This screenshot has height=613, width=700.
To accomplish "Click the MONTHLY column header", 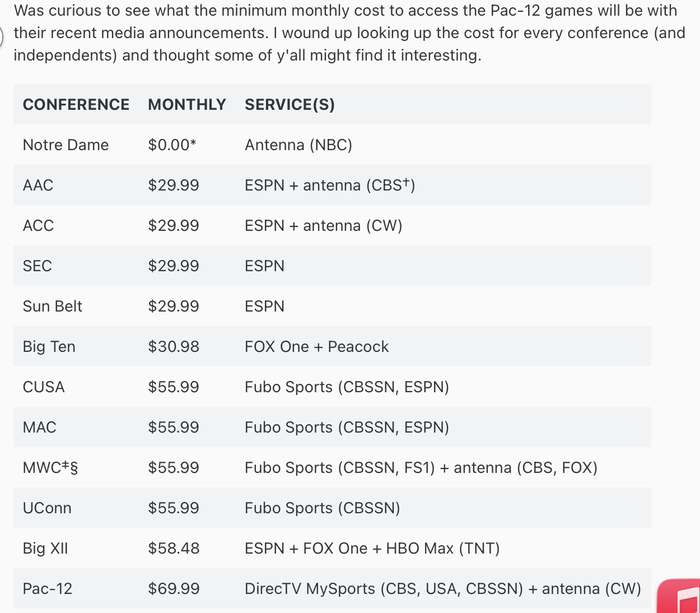I will 187,105.
